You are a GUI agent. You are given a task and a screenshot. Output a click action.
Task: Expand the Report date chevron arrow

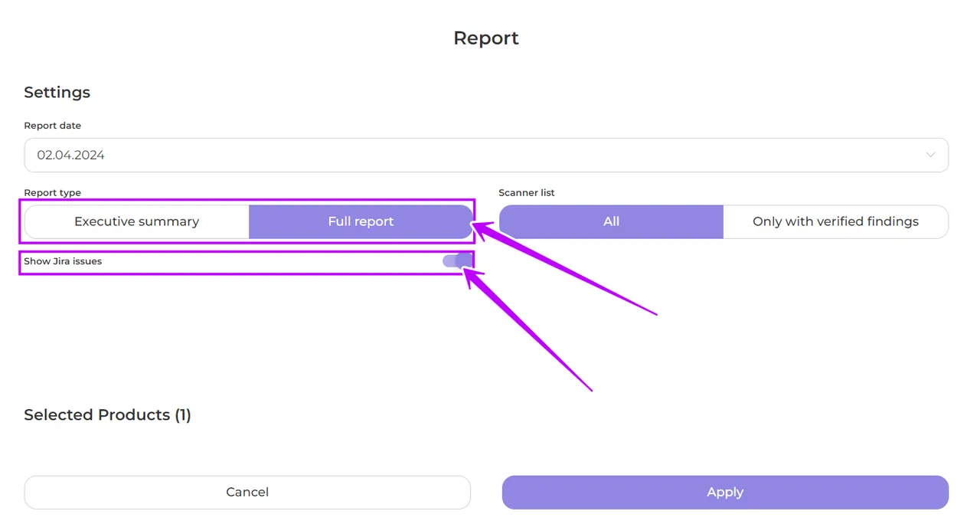[x=930, y=155]
